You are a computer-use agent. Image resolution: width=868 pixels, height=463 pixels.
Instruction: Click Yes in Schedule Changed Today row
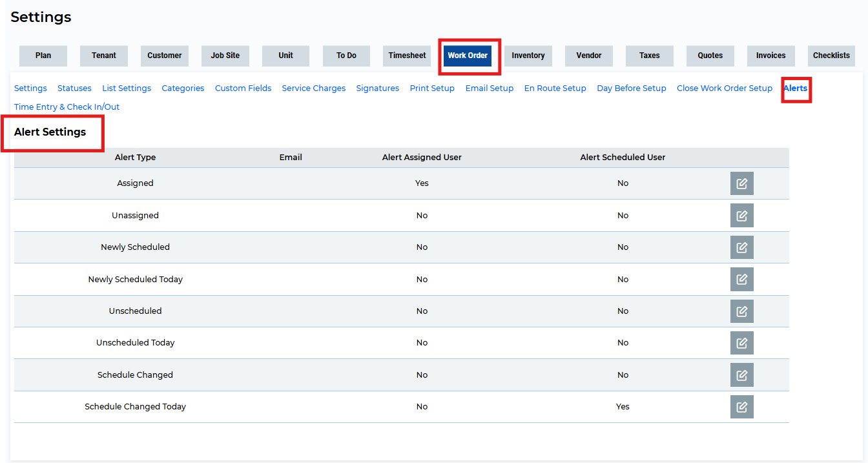623,407
